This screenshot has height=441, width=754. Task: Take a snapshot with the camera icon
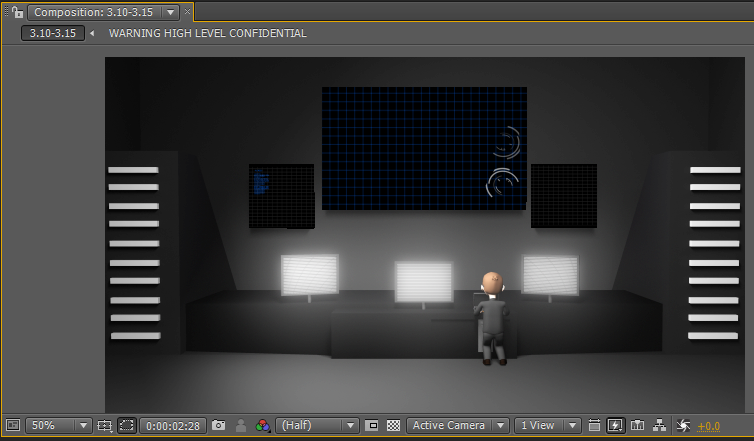(x=219, y=425)
